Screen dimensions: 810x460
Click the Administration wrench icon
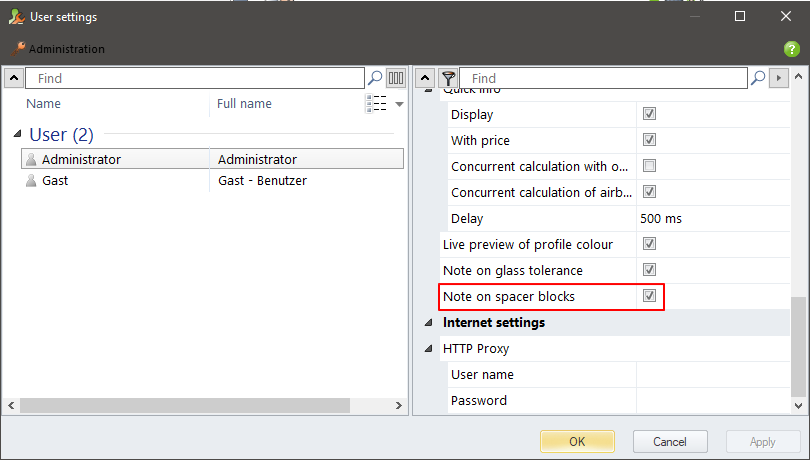(17, 49)
